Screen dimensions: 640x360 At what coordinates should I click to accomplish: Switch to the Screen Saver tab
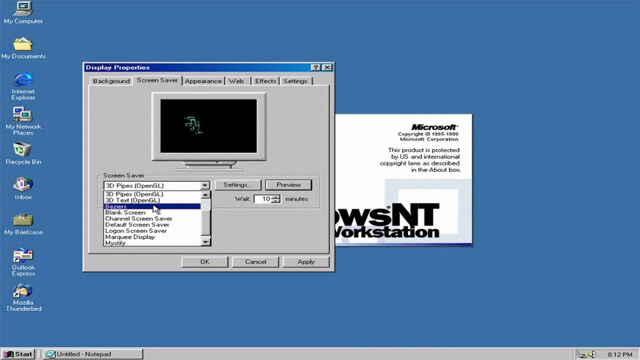coord(157,80)
